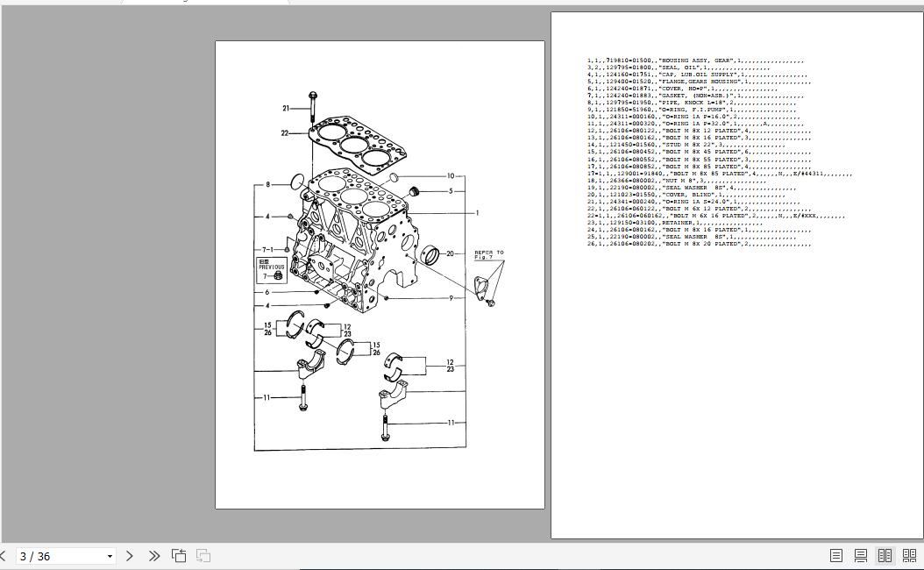Switch to continuous scrolling page view
Screen dimensions: 924x570
click(860, 555)
